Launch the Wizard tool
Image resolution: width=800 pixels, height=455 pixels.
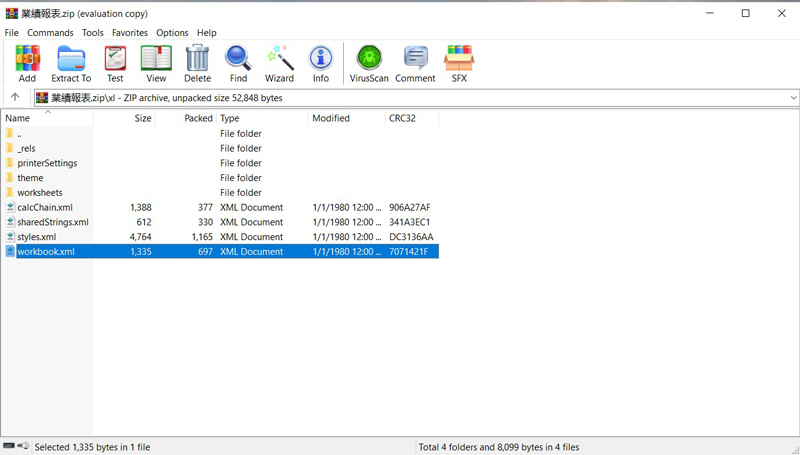tap(279, 63)
